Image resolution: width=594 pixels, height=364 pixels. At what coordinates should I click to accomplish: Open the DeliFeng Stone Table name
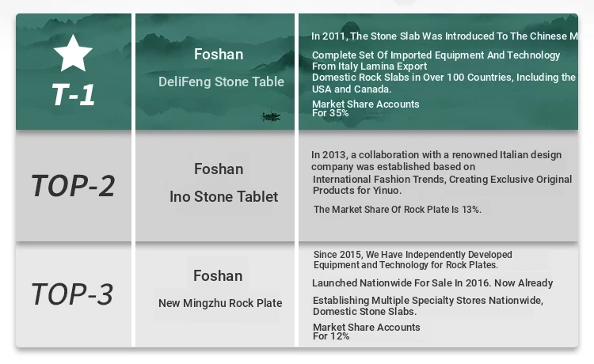click(x=221, y=82)
